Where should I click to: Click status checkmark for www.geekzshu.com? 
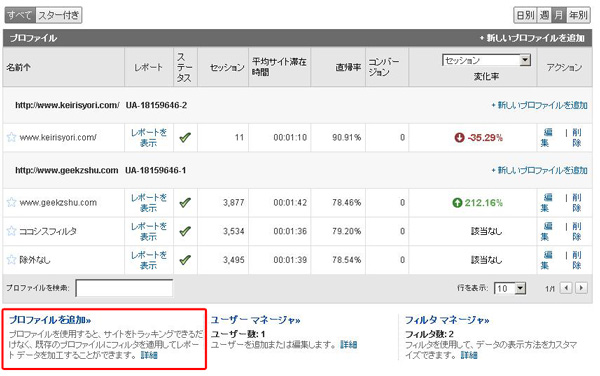tap(185, 202)
